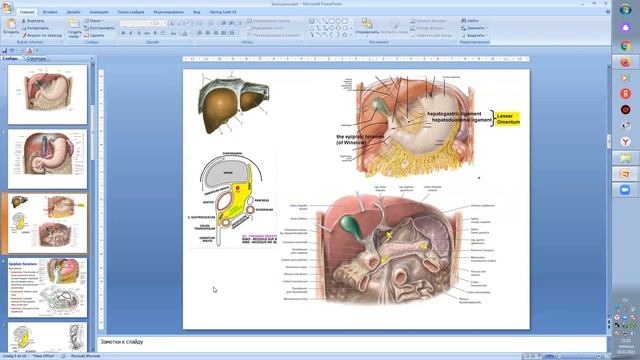
Task: Copy selection with Копировать
Action: (35, 28)
